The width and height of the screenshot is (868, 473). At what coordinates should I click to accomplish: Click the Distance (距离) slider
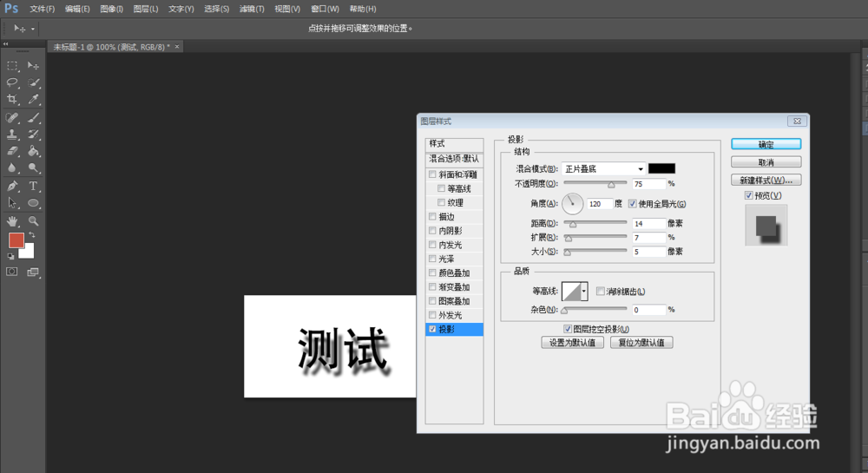[x=595, y=224]
